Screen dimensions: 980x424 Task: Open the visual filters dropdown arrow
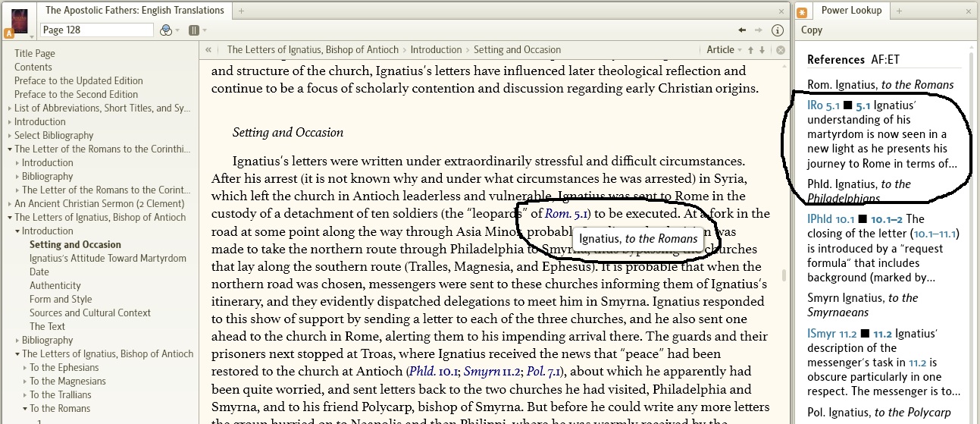(177, 31)
